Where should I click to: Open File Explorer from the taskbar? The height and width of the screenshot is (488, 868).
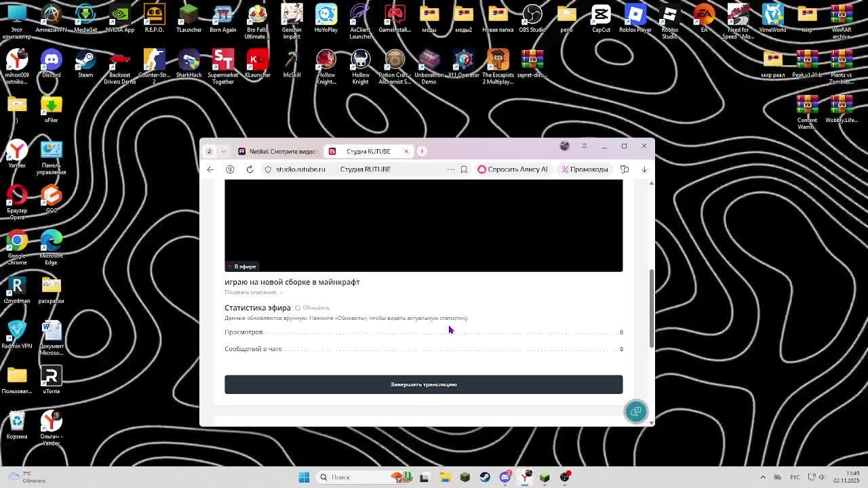[445, 477]
